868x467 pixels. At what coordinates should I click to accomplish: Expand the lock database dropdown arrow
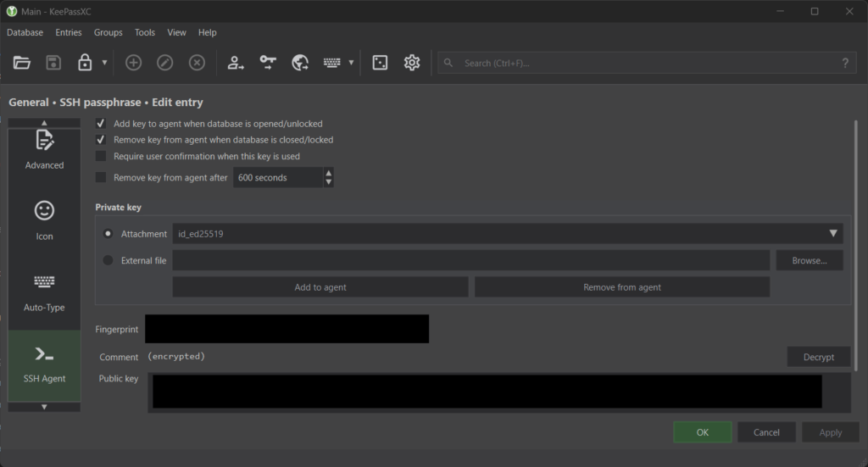[x=104, y=63]
